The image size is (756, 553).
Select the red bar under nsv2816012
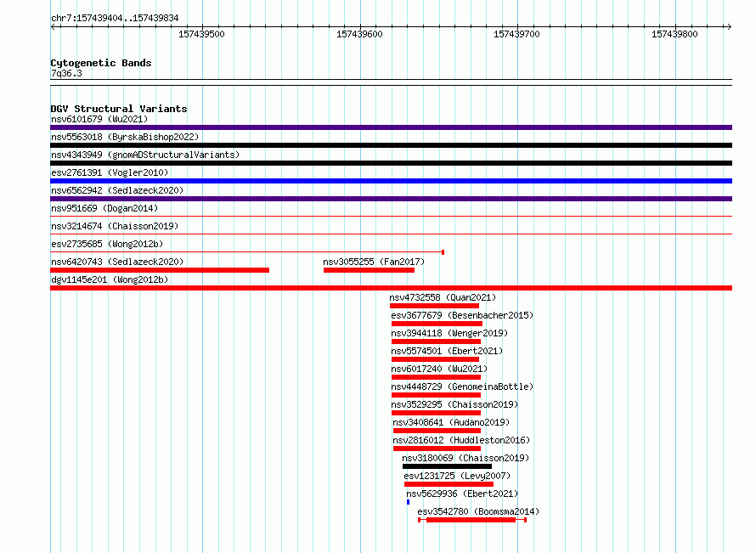(437, 449)
